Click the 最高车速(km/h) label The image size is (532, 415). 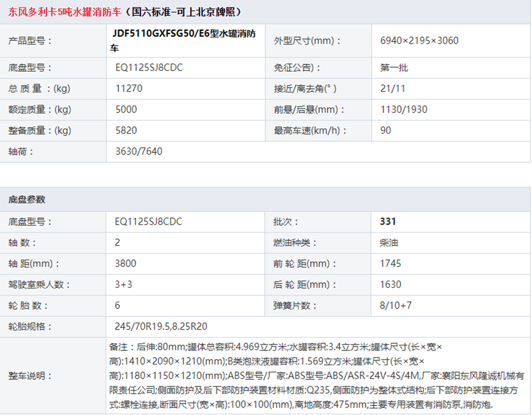(x=310, y=131)
